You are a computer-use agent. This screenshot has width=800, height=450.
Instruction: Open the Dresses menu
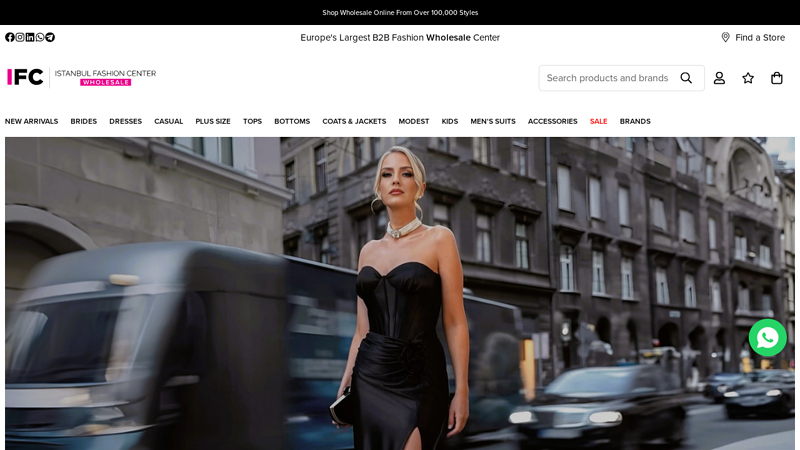(x=125, y=122)
